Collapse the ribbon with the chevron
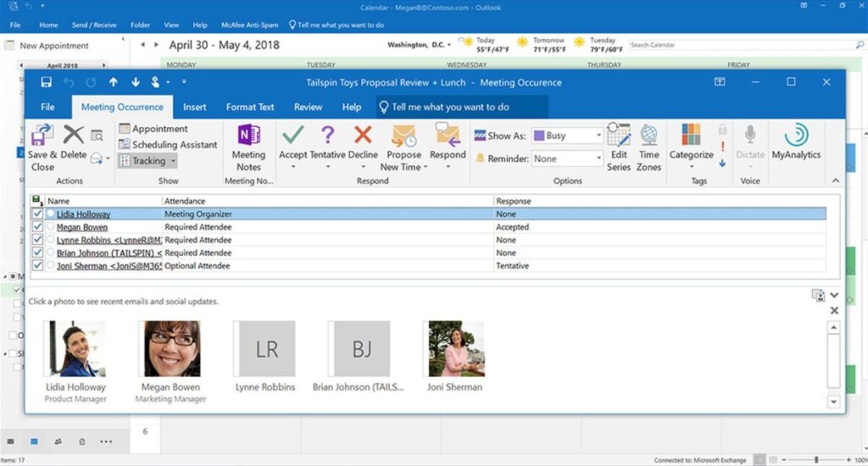 [x=835, y=180]
